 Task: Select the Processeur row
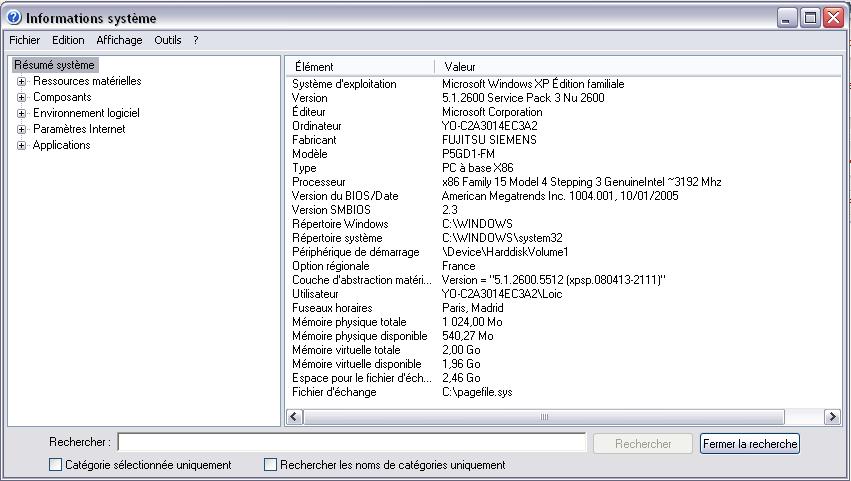[563, 182]
